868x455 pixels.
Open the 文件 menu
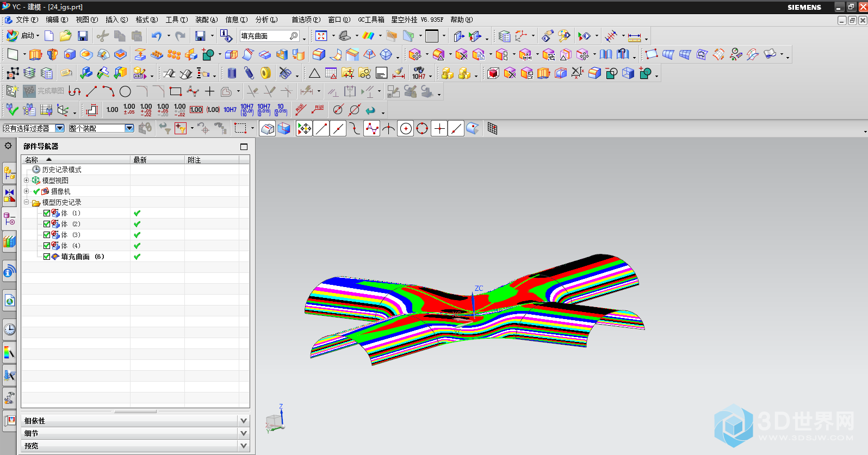tap(27, 20)
